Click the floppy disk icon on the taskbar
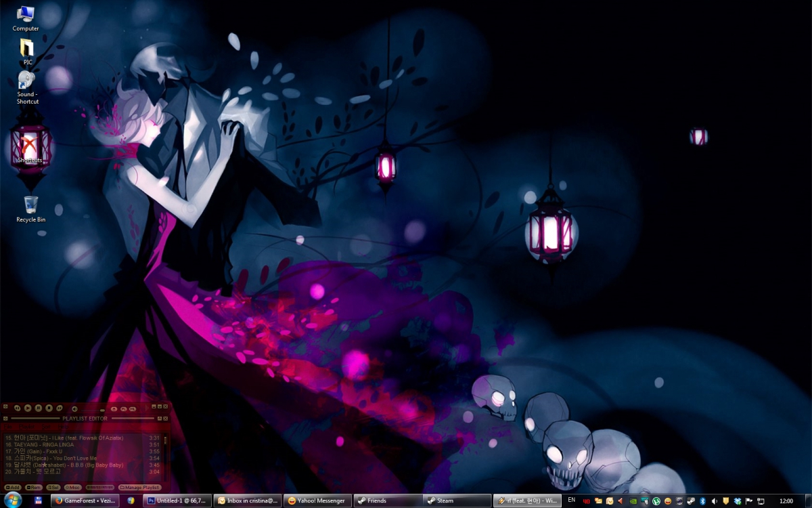The image size is (812, 508). [38, 501]
